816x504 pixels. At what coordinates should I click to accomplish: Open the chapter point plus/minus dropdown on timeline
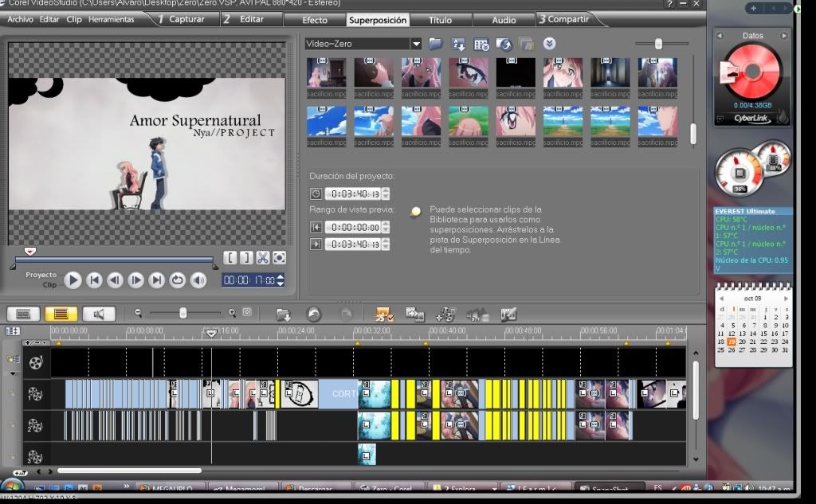(37, 342)
